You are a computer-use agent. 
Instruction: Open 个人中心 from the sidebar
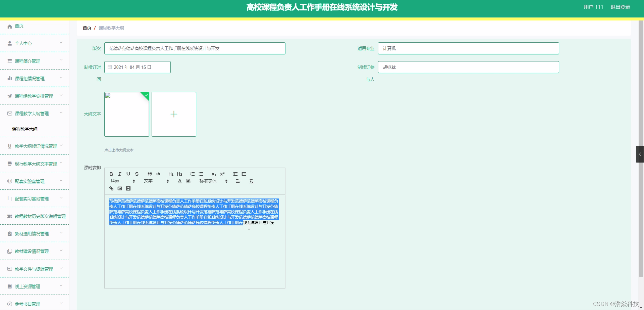point(34,43)
